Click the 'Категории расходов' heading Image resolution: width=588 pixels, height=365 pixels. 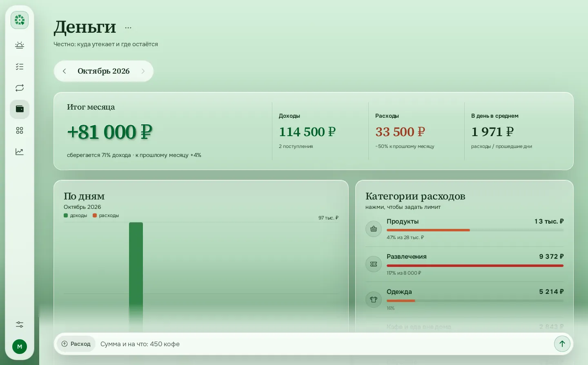click(x=415, y=196)
